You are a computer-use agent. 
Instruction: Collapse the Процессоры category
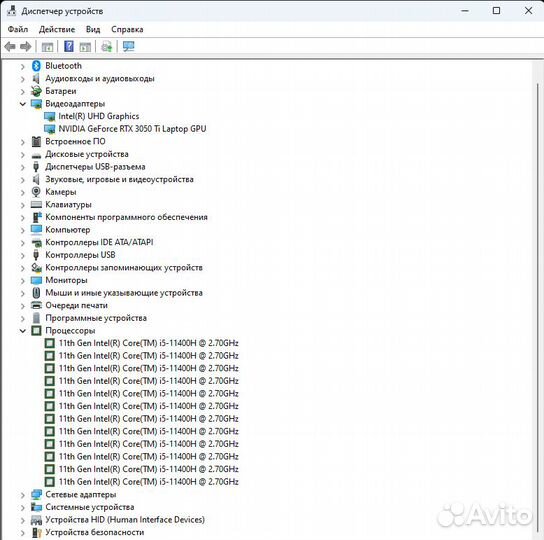(23, 331)
